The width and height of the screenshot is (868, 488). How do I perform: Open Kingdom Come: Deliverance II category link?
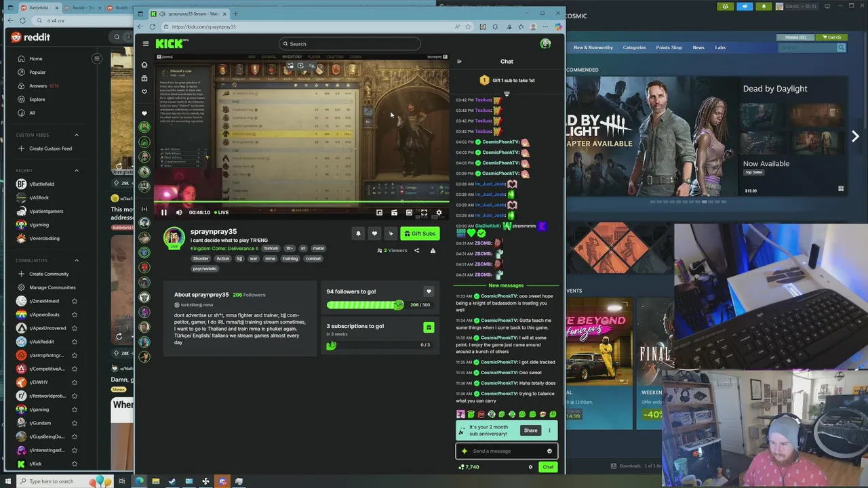224,248
